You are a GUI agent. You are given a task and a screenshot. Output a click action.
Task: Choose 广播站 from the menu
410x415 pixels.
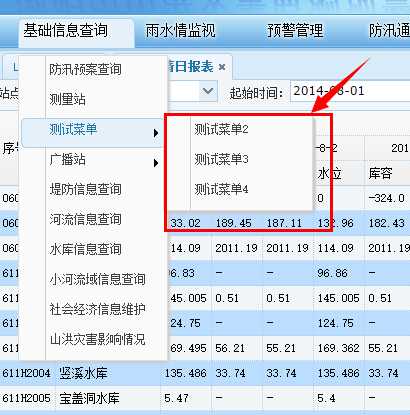[67, 159]
